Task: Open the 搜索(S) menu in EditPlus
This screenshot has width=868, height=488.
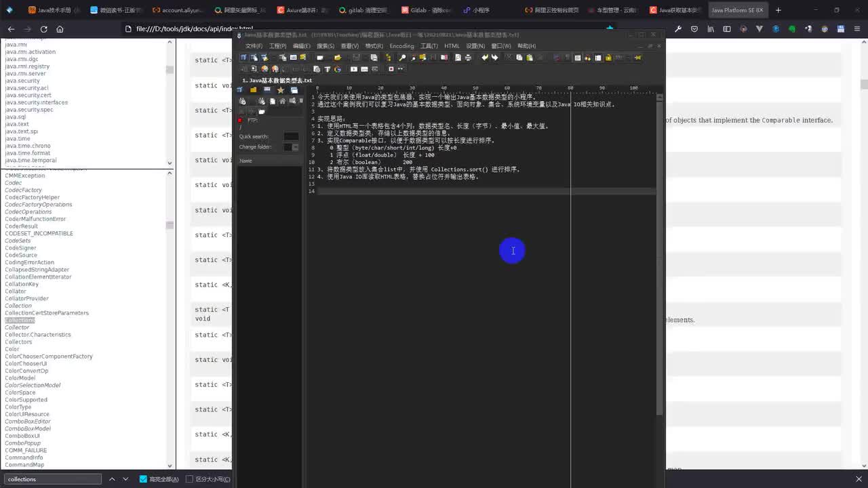Action: pyautogui.click(x=325, y=46)
